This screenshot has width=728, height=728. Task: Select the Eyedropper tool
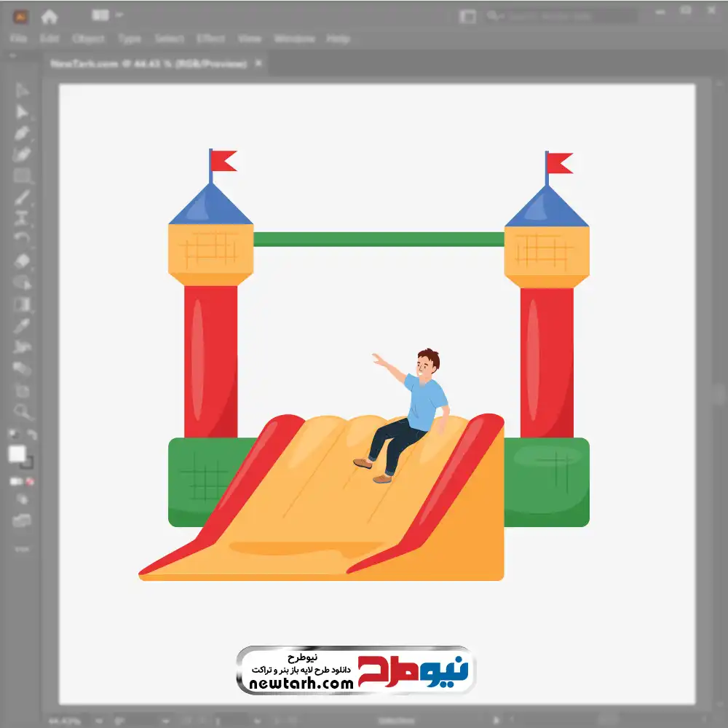21,325
